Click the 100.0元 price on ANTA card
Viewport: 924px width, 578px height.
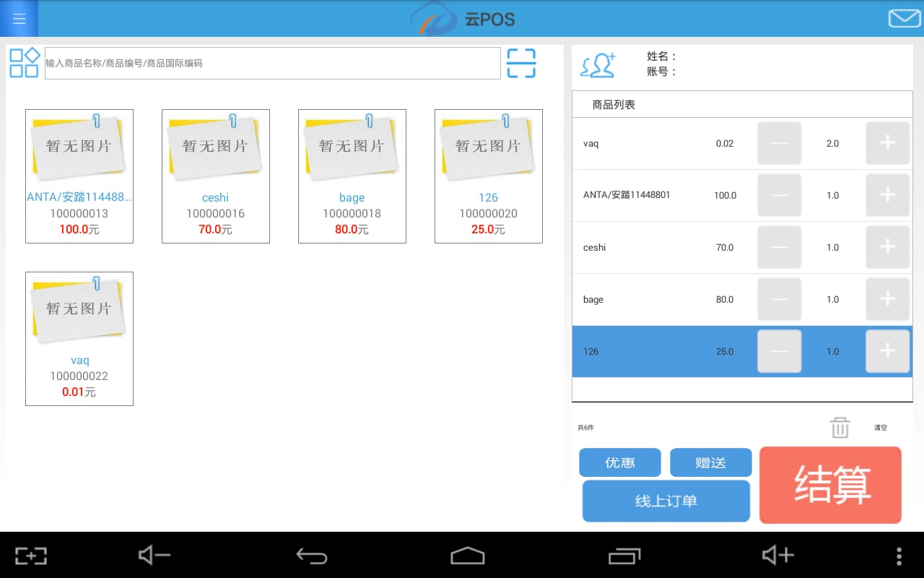(79, 230)
